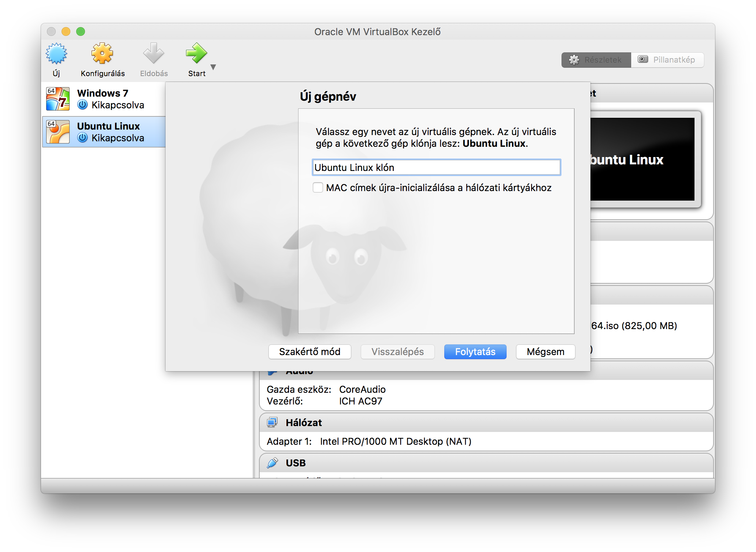Select the Windows 7 virtual machine

(104, 99)
